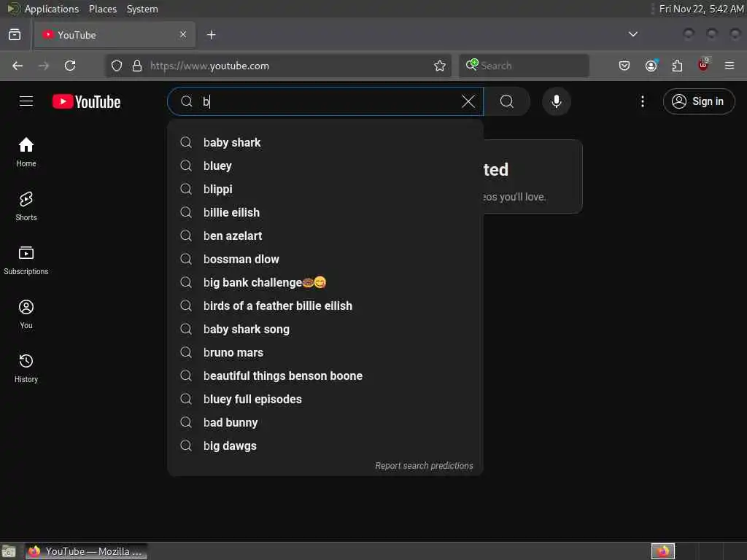Viewport: 747px width, 560px height.
Task: Select the 'ben azelart' suggestion
Action: pos(325,236)
